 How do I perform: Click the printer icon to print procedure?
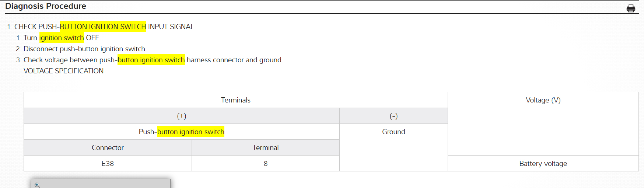(x=631, y=8)
